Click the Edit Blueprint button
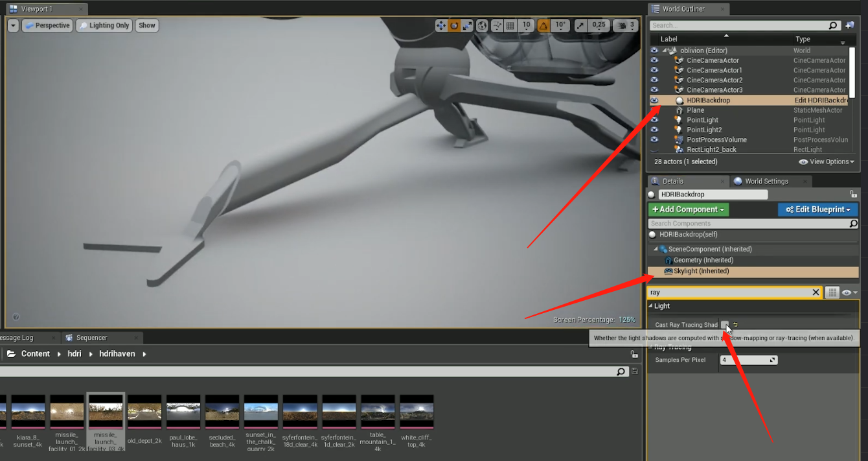The width and height of the screenshot is (868, 461). pyautogui.click(x=817, y=209)
